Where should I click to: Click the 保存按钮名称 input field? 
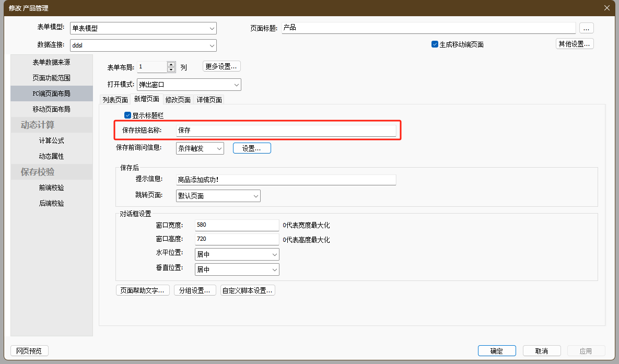[286, 130]
